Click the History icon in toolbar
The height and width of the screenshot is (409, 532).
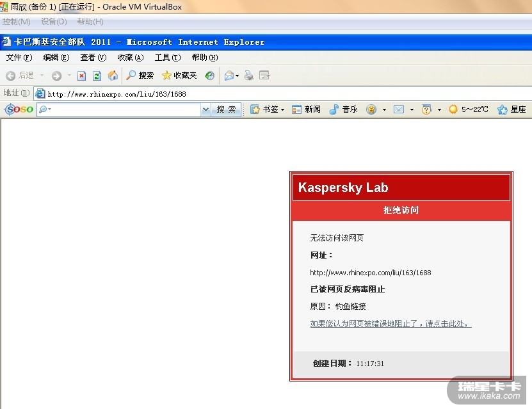point(210,76)
